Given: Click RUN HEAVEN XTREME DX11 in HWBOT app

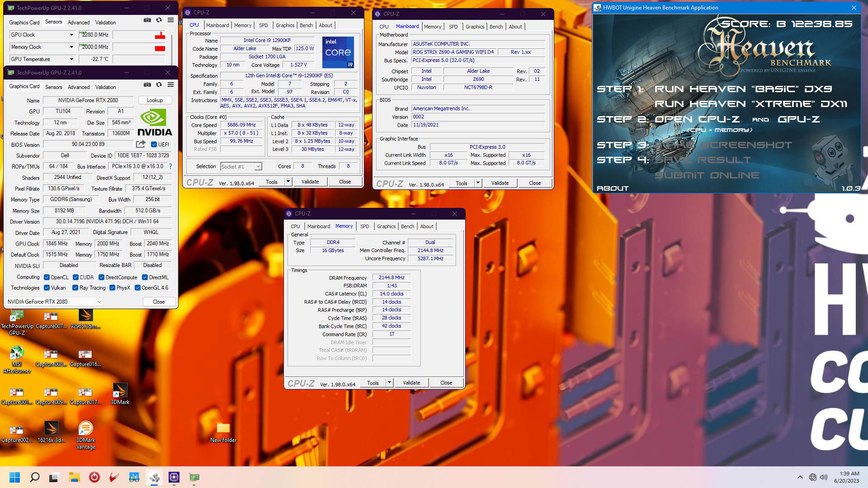Looking at the screenshot, I should (x=751, y=104).
